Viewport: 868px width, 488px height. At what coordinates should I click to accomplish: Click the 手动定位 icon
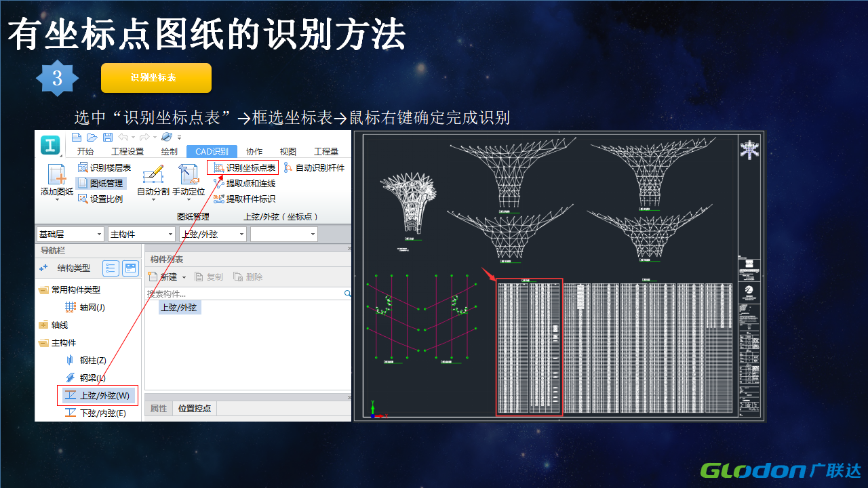tap(189, 174)
